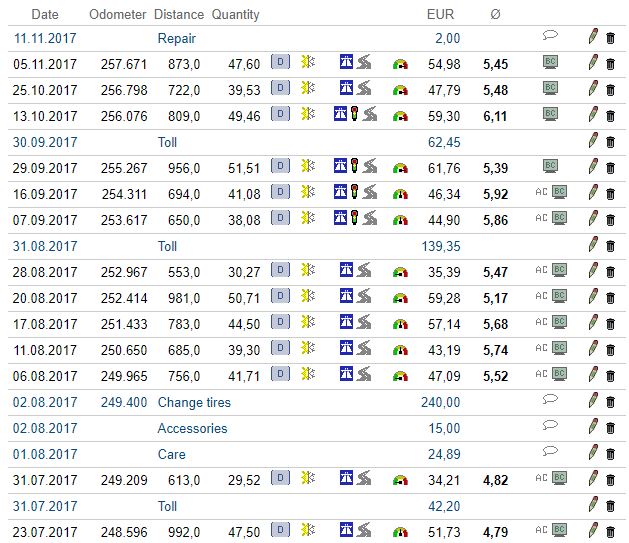
Task: Open the Care cost entry link
Action: point(171,454)
